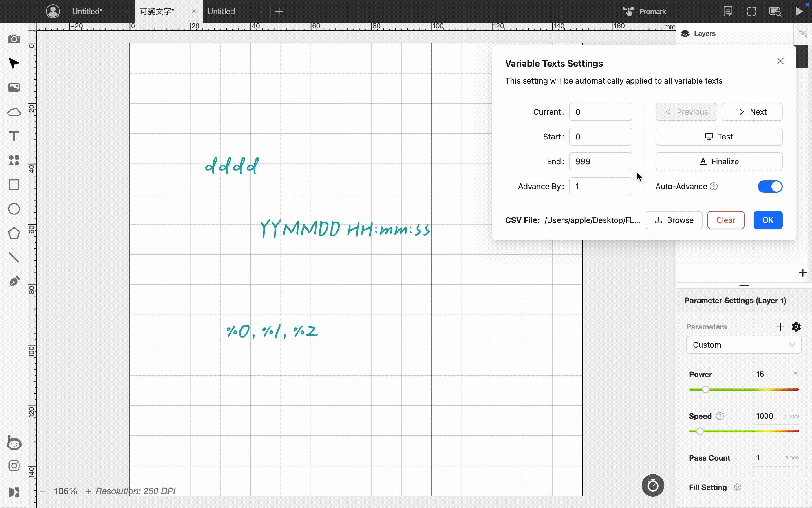This screenshot has width=812, height=508.
Task: Adjust the Speed slider
Action: click(x=743, y=431)
